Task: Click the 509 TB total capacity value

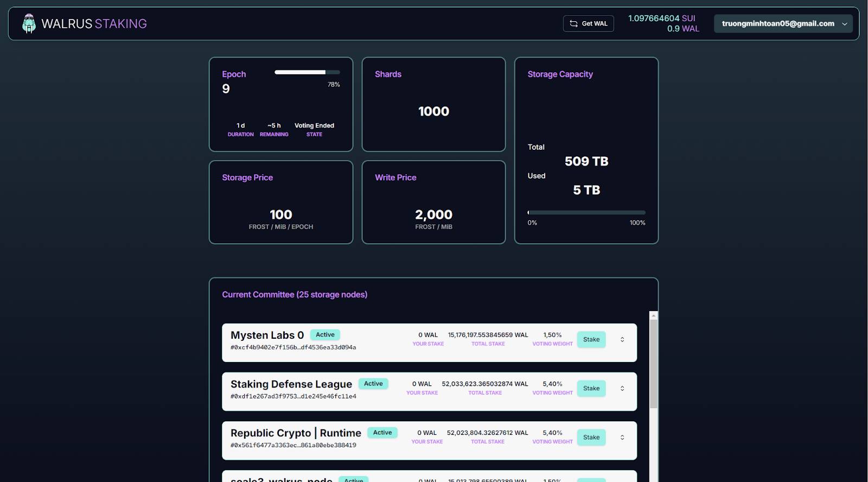Action: pos(586,161)
